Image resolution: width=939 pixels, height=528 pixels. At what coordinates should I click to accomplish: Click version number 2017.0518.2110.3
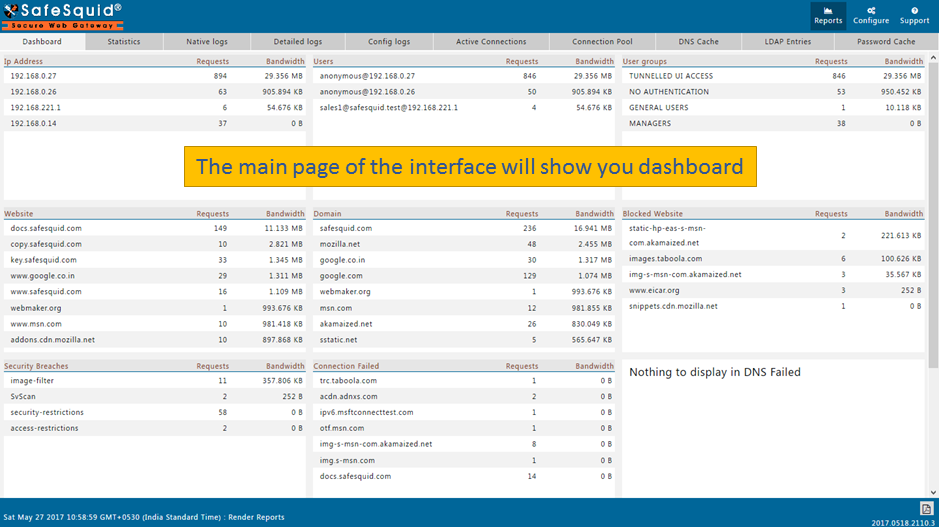click(x=902, y=523)
